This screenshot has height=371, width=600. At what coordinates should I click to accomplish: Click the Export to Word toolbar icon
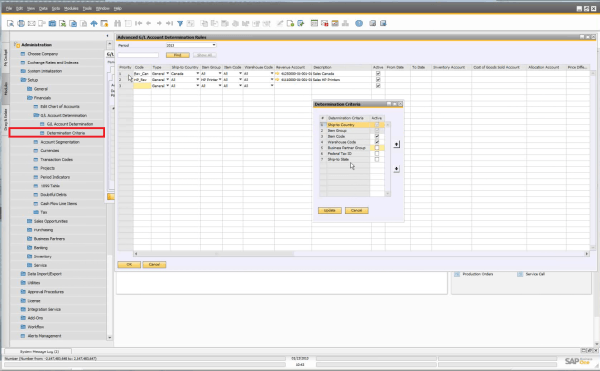(x=73, y=23)
